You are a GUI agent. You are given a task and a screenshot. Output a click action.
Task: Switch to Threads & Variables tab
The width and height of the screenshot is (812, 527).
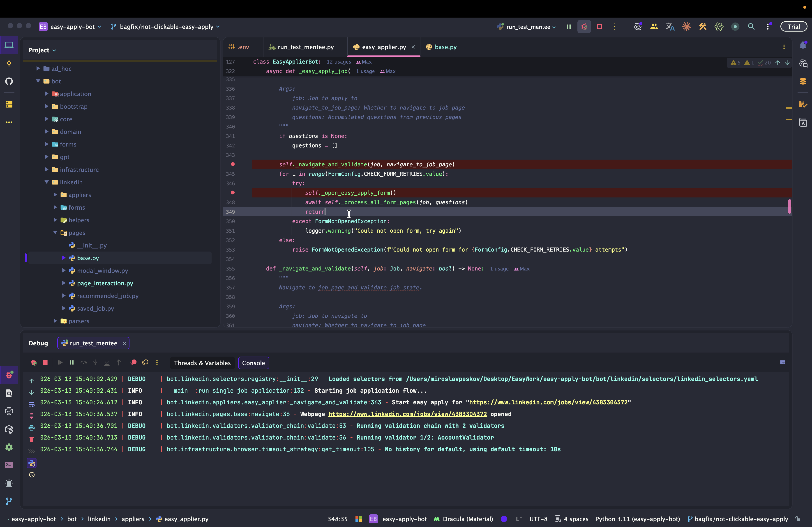202,363
